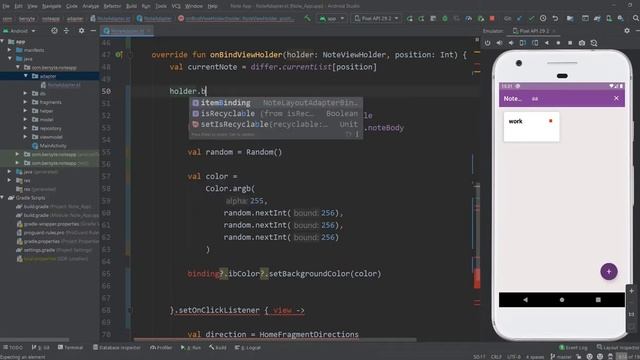
Task: Expand the fragments package arrow
Action: [x=26, y=102]
